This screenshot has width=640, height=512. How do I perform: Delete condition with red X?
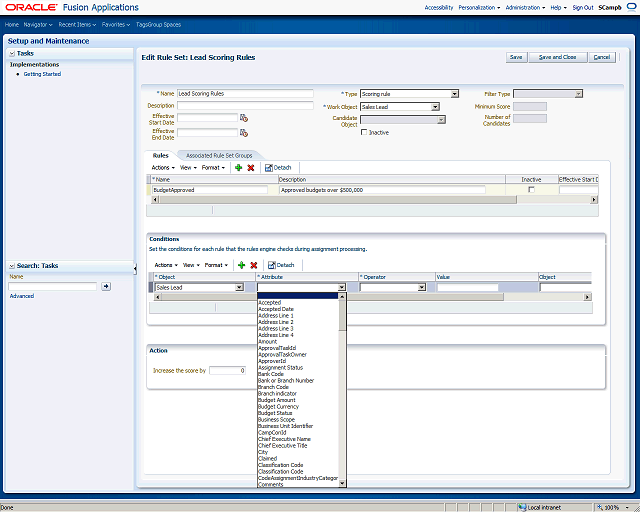tap(254, 265)
